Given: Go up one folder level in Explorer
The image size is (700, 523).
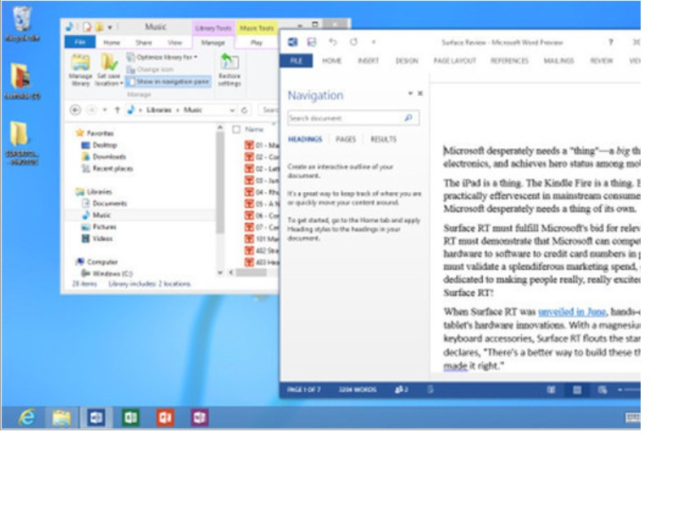Looking at the screenshot, I should pos(117,110).
